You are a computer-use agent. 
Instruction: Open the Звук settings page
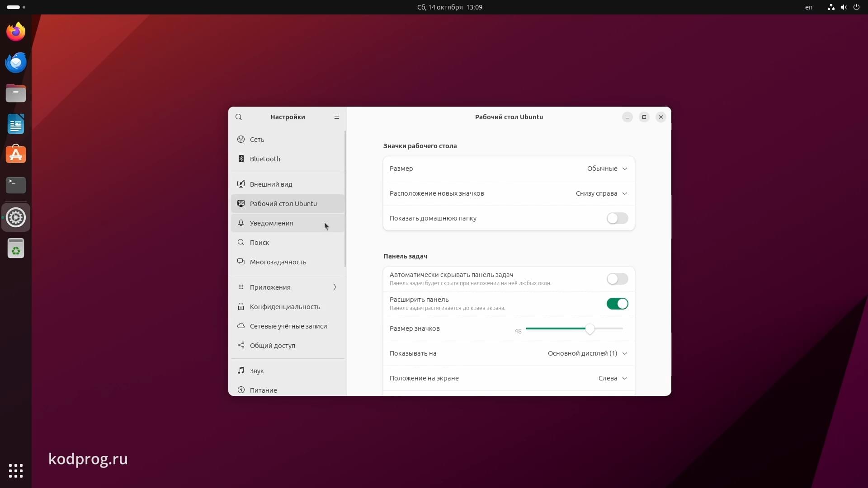[288, 371]
